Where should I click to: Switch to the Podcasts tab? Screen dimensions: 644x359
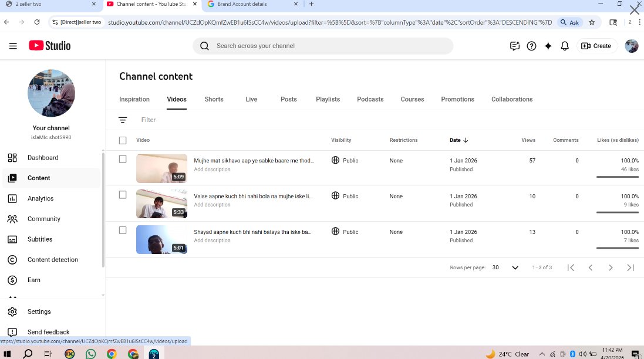pos(370,99)
